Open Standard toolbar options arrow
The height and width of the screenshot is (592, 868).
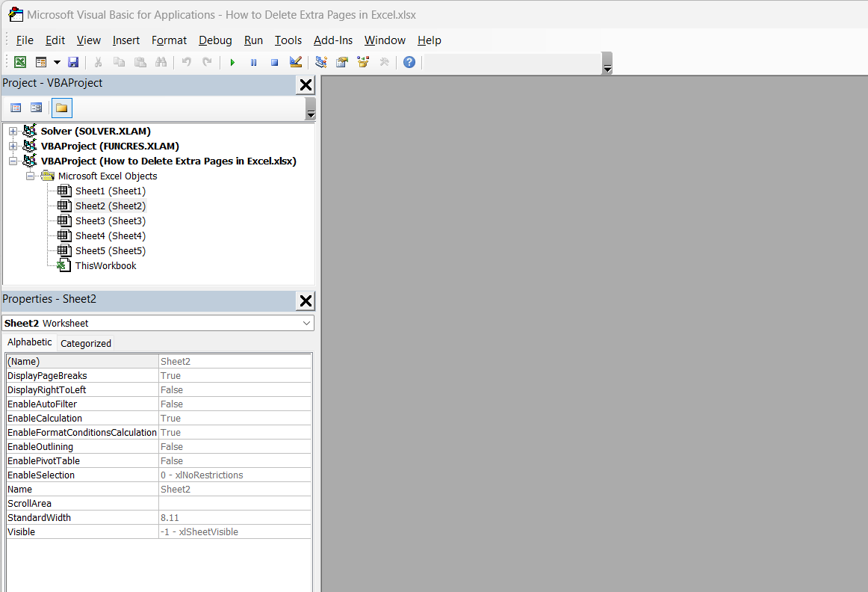click(x=607, y=63)
